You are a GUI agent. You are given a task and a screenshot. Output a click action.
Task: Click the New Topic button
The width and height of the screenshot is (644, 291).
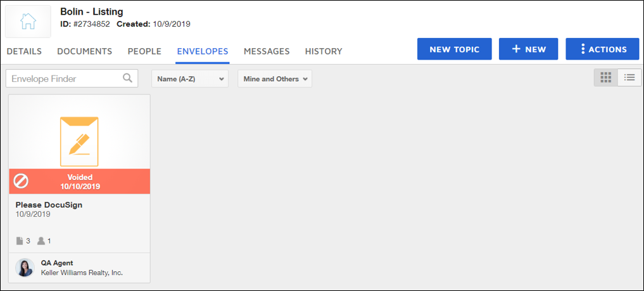click(454, 49)
